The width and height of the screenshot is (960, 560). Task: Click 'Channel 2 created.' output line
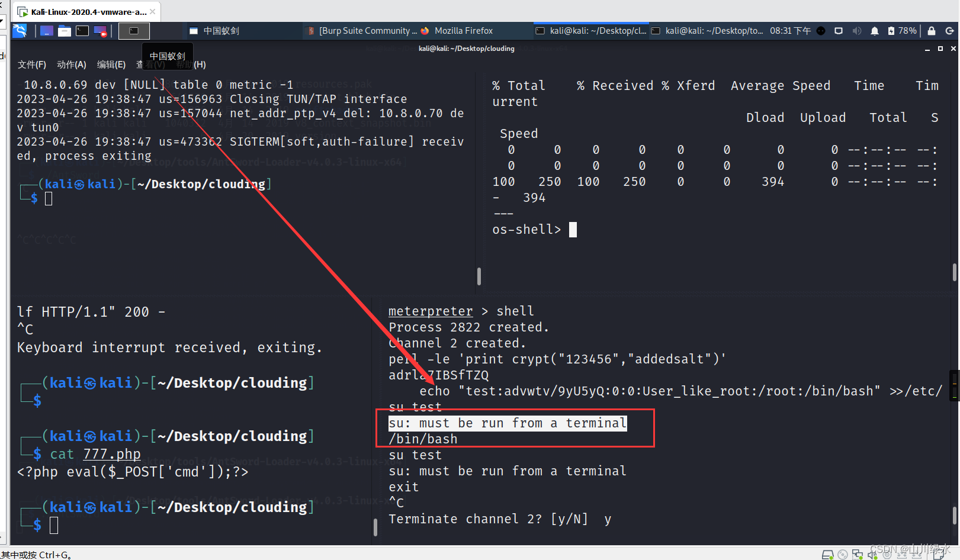pos(457,343)
